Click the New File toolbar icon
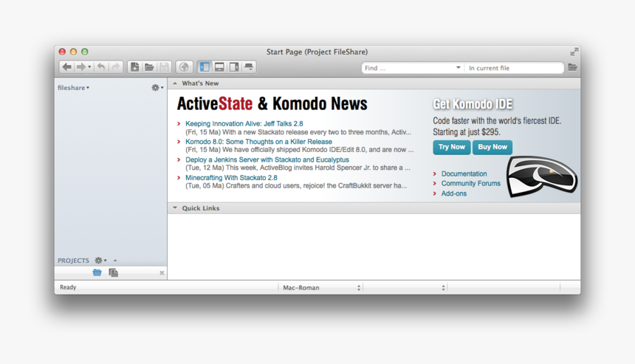This screenshot has height=364, width=635. click(x=134, y=67)
